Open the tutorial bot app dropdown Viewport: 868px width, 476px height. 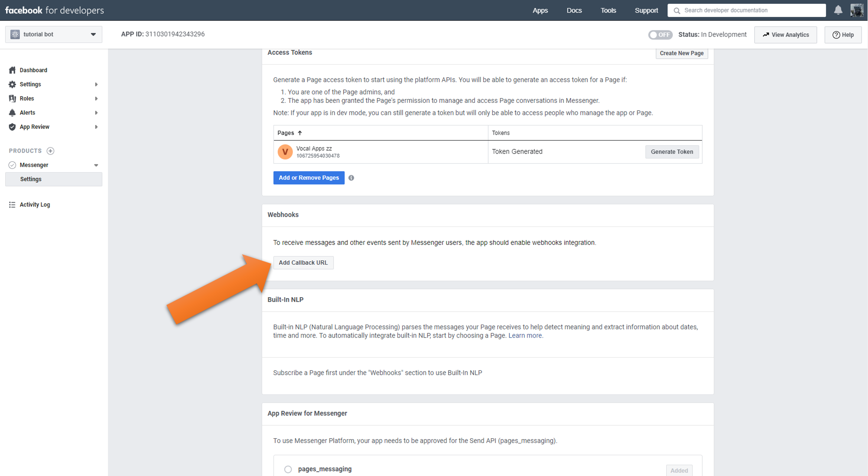click(x=54, y=34)
